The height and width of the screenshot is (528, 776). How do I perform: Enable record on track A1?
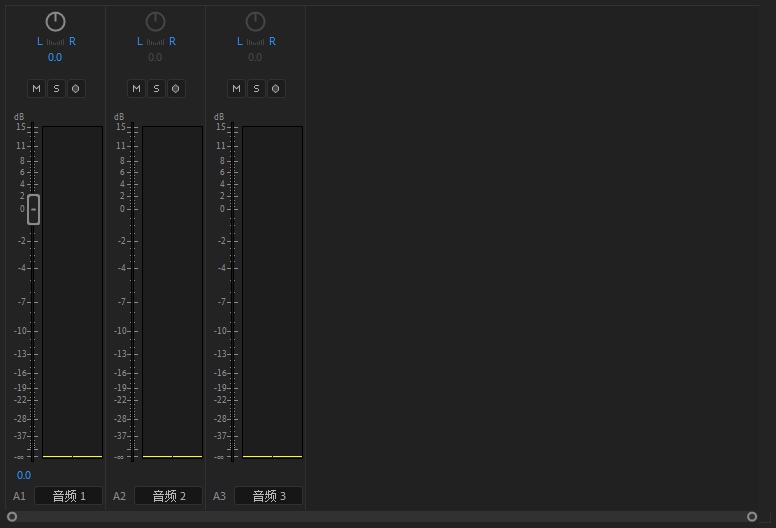point(76,89)
